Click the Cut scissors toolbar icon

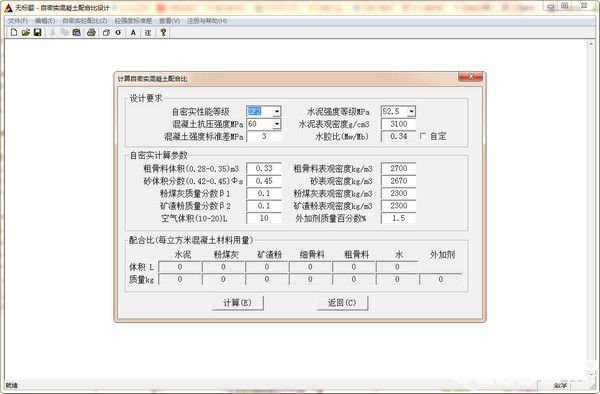coord(52,33)
